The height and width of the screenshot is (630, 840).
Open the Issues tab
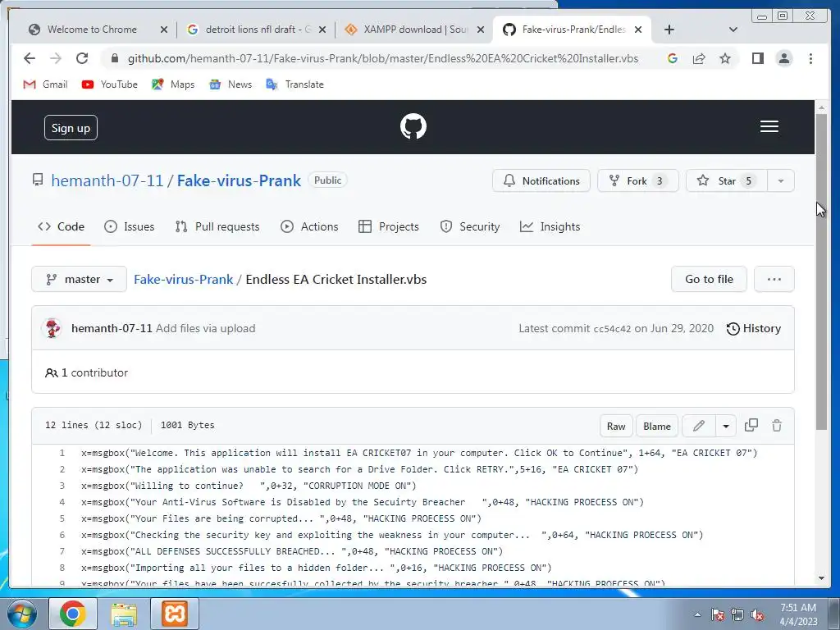pos(130,226)
